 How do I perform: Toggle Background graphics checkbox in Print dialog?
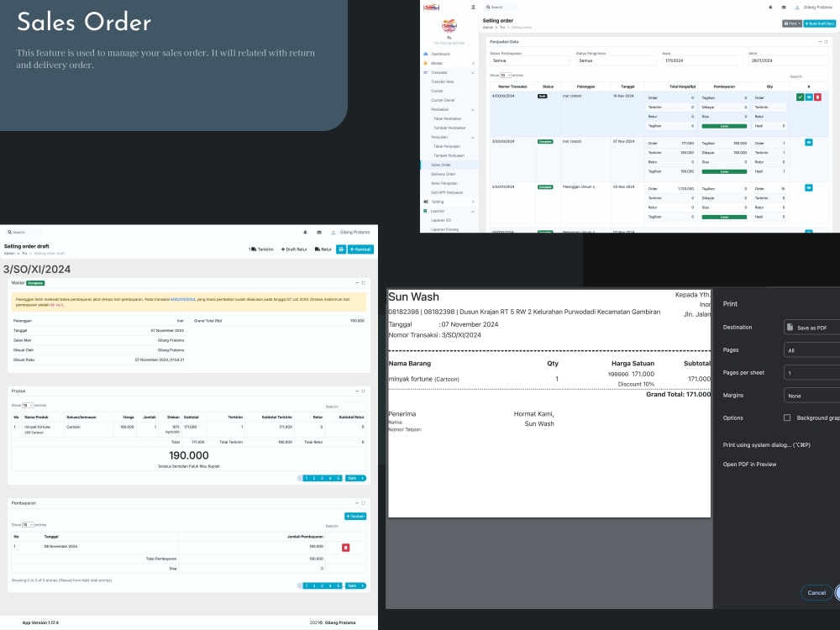pos(787,417)
